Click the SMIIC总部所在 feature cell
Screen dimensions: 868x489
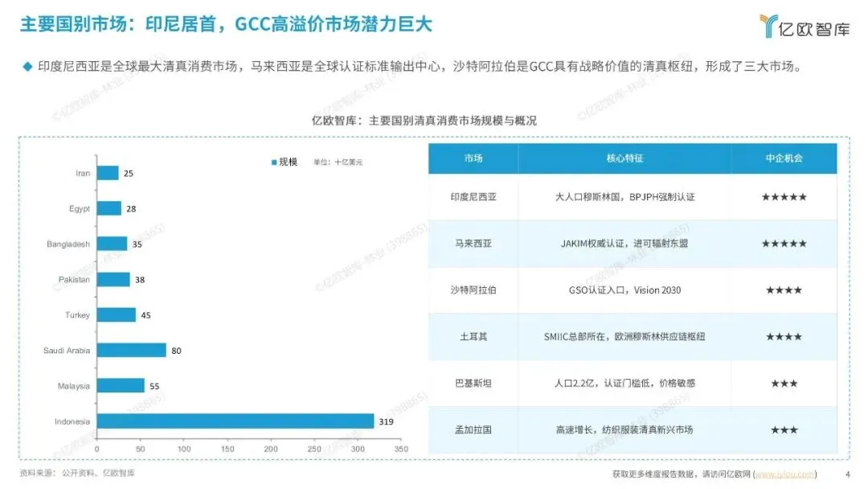pyautogui.click(x=624, y=337)
